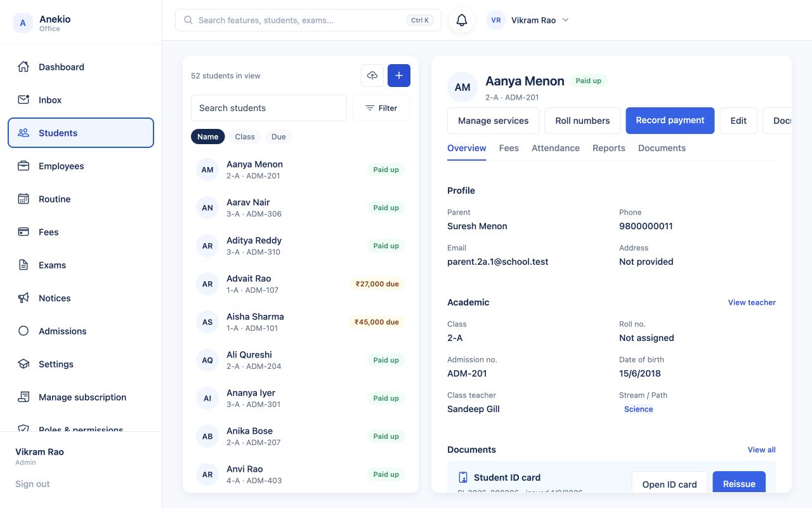
Task: Click the Student ID card icon
Action: click(463, 478)
